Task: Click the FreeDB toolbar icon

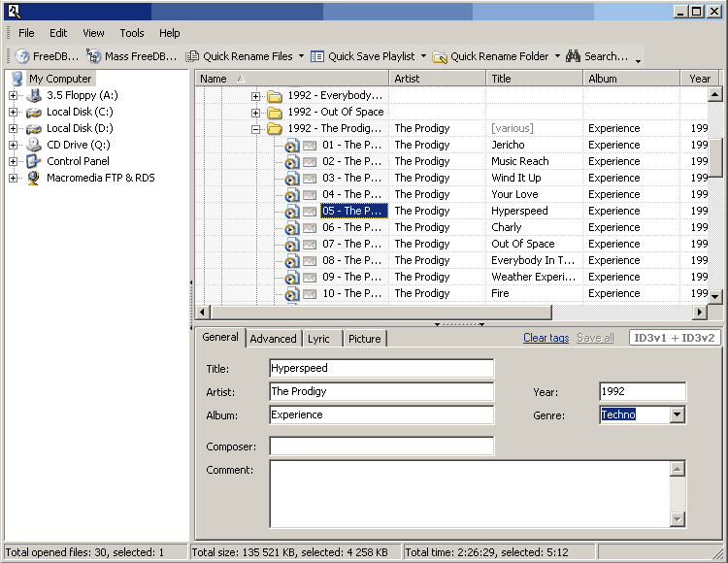Action: tap(21, 56)
